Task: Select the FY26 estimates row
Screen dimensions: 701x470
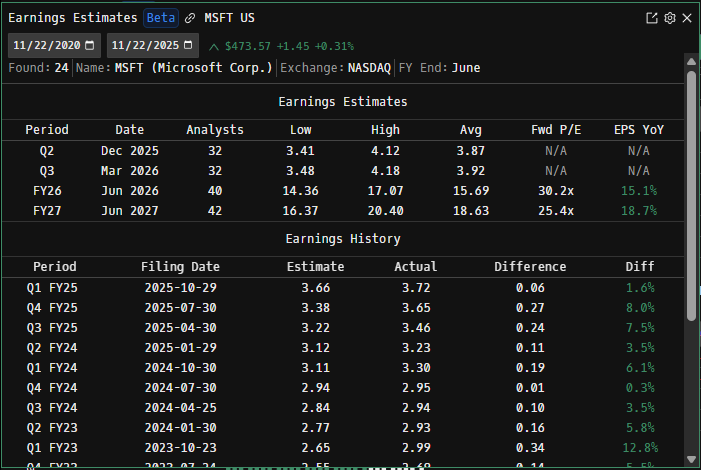Action: click(340, 190)
